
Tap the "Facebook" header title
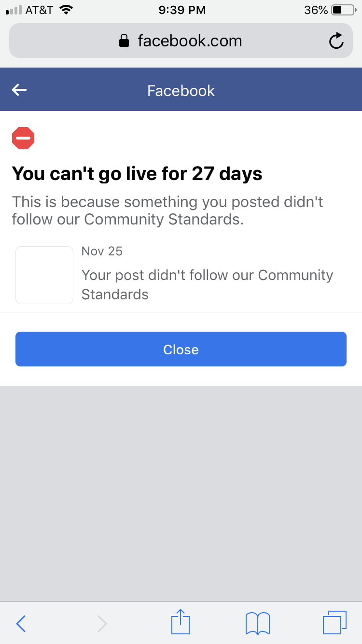pyautogui.click(x=181, y=91)
